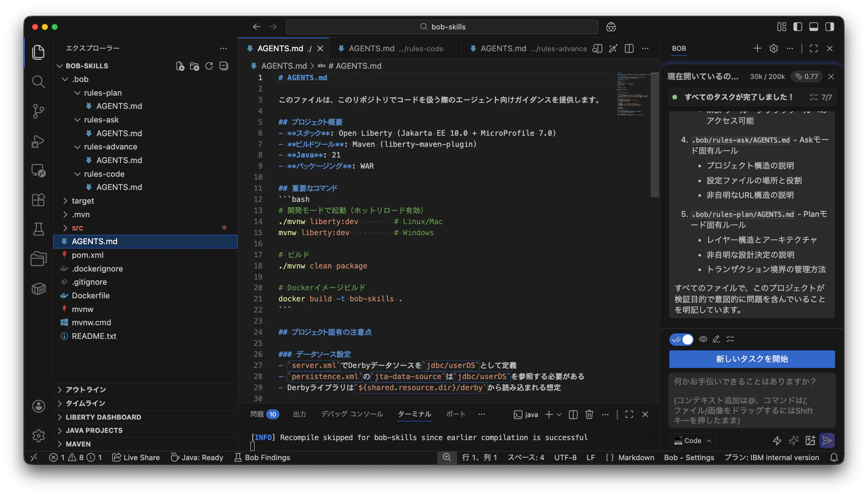Open Bob panel settings gear

pyautogui.click(x=774, y=49)
